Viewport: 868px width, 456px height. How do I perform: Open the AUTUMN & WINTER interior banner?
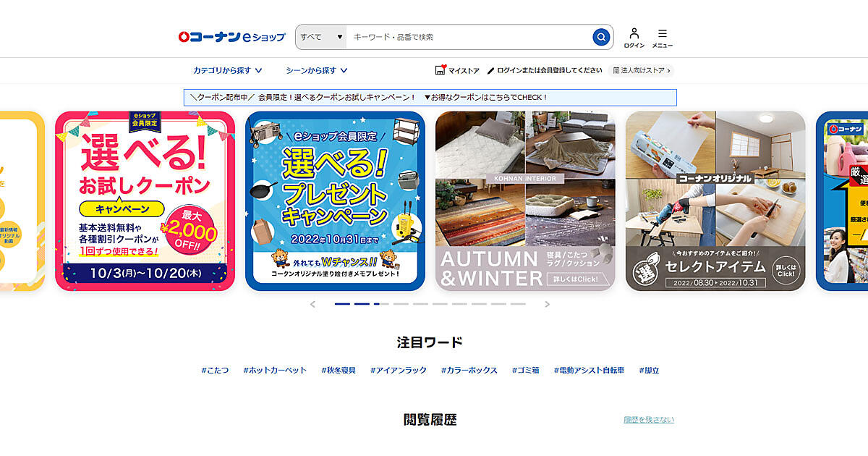coord(525,201)
